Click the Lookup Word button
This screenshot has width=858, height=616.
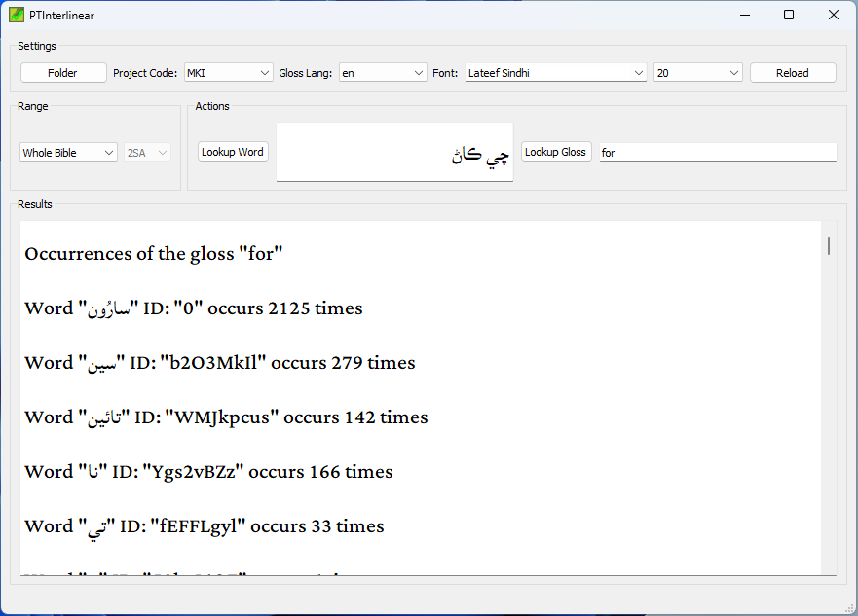(x=233, y=152)
